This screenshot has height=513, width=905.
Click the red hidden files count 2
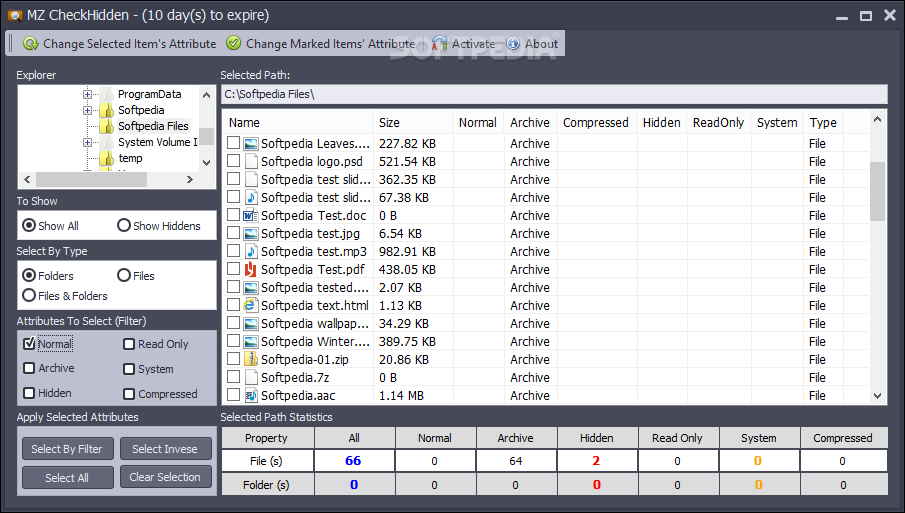[596, 461]
